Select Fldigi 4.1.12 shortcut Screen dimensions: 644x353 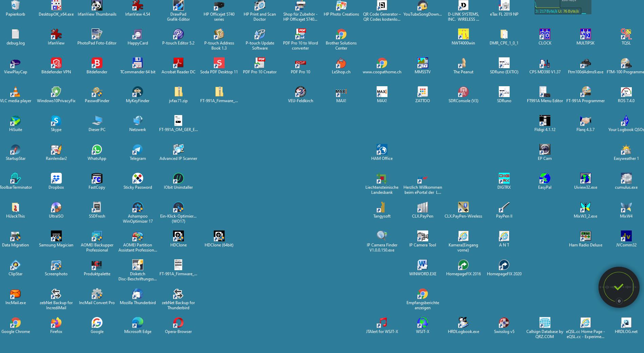click(545, 121)
